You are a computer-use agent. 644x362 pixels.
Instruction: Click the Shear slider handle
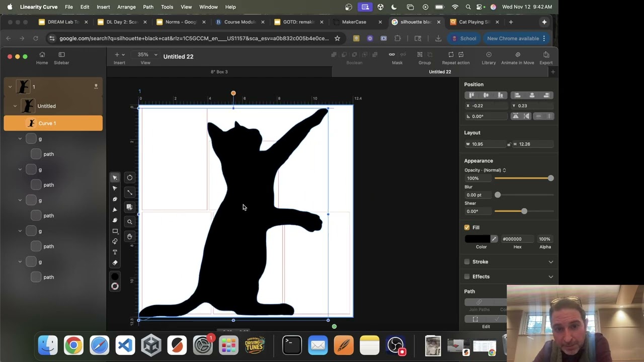[524, 211]
